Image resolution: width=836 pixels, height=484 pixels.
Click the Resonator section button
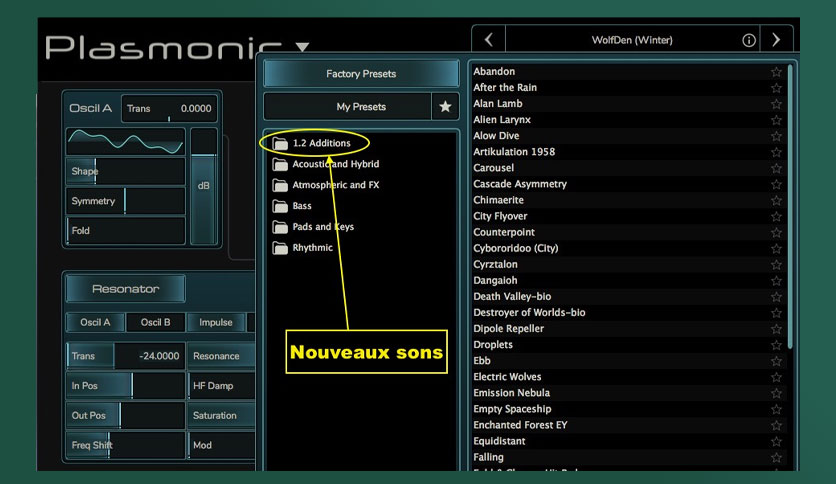(x=125, y=289)
